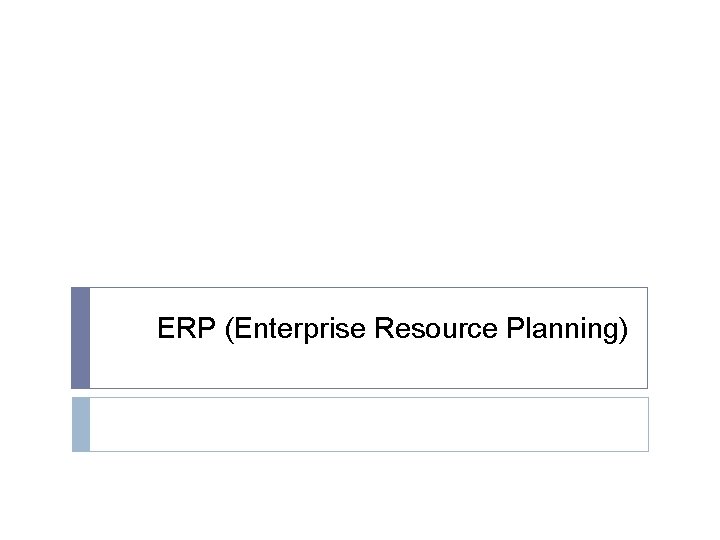Select the light blue accent bar beside subtitle
This screenshot has height=540, width=720.
(x=81, y=424)
